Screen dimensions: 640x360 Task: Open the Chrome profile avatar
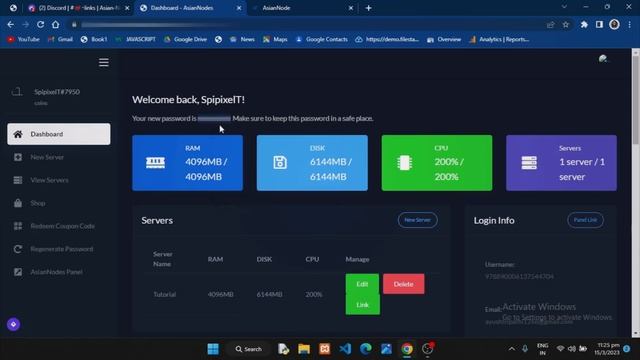(x=614, y=24)
